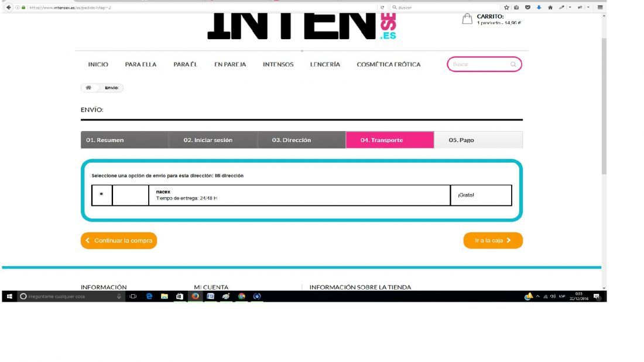Click the browser URL address bar

point(201,8)
